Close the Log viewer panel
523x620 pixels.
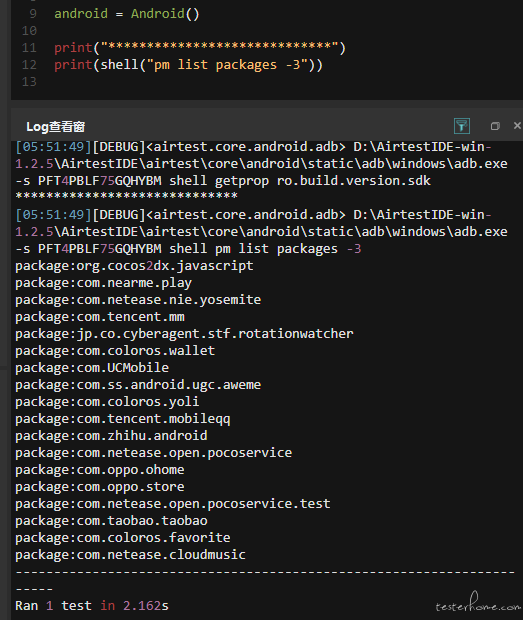[x=517, y=125]
